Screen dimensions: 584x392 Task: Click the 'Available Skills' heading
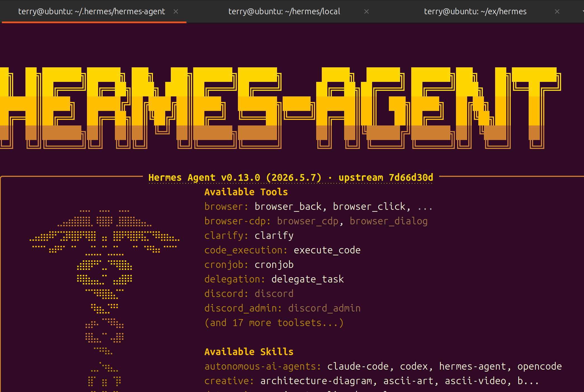[x=249, y=352]
